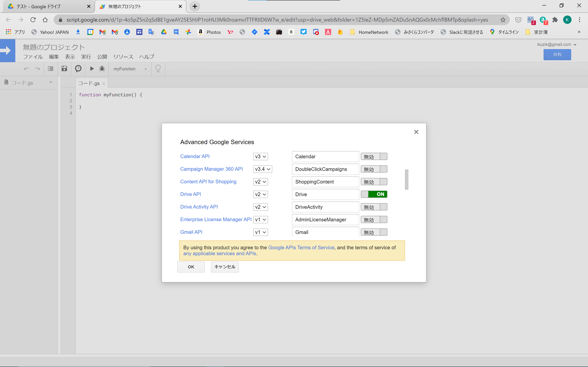Save the project with the save icon
This screenshot has width=588, height=367.
click(x=64, y=69)
